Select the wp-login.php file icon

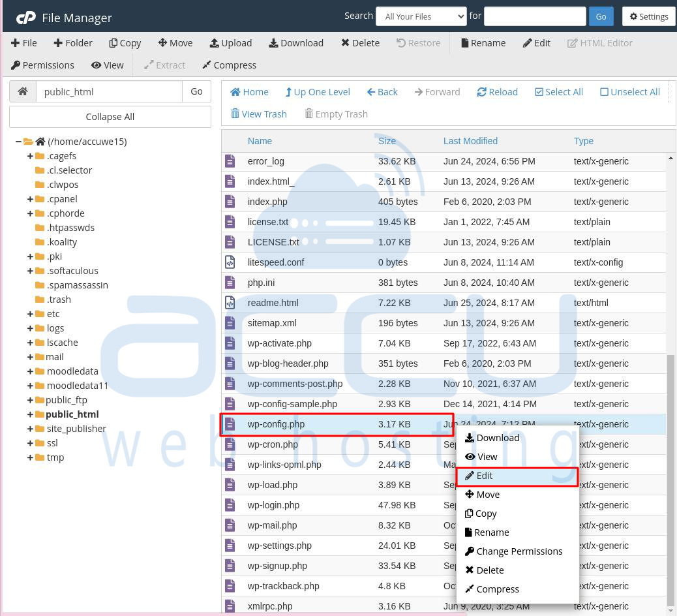[230, 505]
